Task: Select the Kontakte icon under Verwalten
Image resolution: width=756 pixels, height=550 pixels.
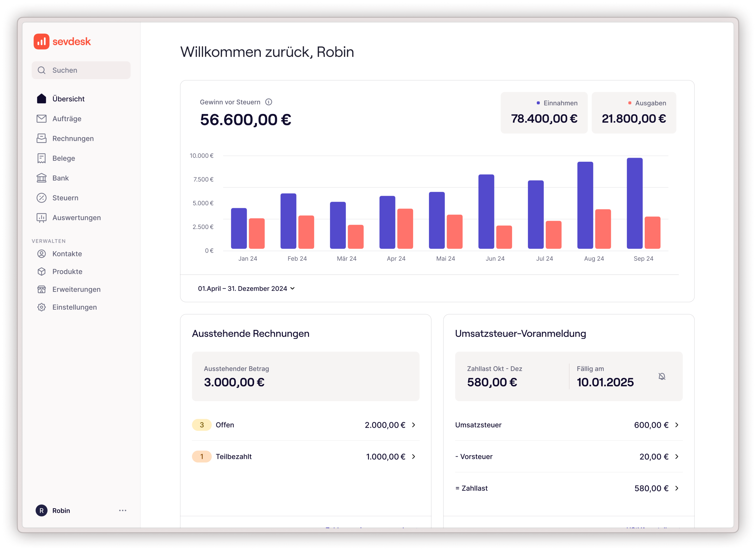Action: coord(41,254)
